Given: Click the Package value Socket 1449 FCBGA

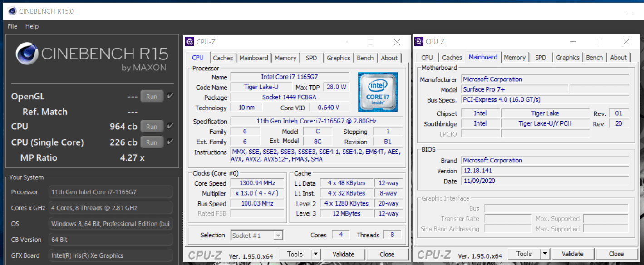Looking at the screenshot, I should click(290, 98).
